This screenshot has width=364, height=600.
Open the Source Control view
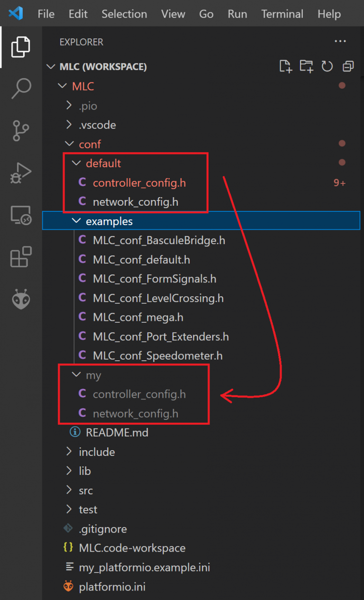click(20, 129)
